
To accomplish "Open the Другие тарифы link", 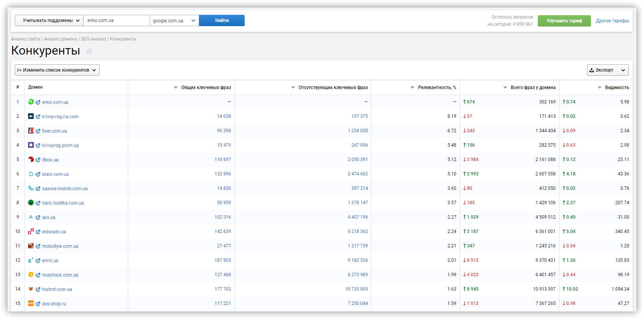I will 612,21.
